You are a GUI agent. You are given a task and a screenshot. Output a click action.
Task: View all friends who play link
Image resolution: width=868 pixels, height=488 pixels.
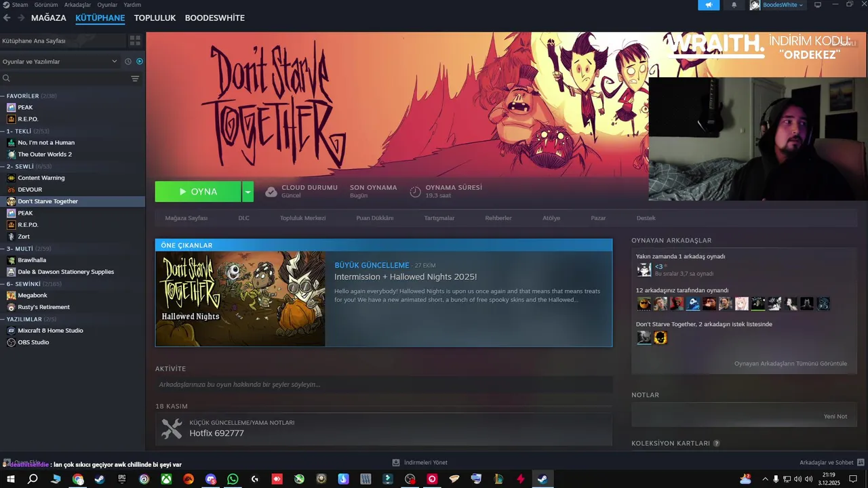click(x=791, y=363)
